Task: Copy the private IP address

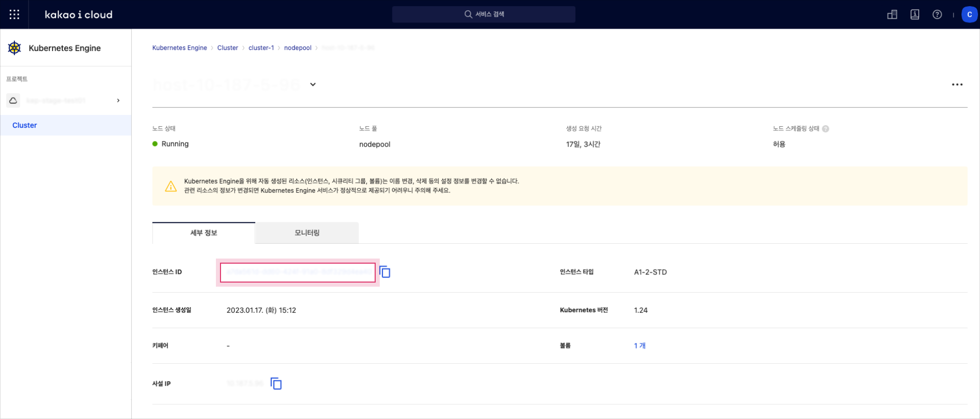Action: (276, 384)
